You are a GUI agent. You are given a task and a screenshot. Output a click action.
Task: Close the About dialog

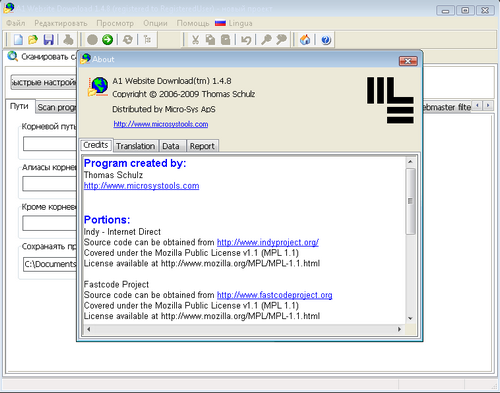point(408,61)
